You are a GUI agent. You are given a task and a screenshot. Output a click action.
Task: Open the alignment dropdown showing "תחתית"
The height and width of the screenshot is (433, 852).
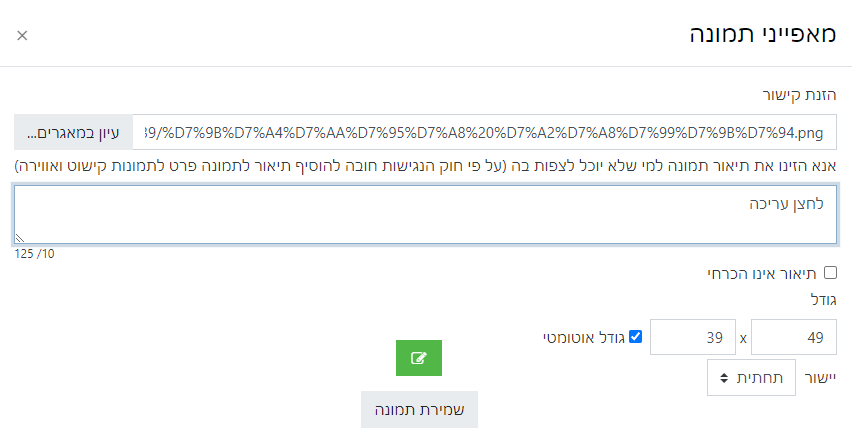click(752, 378)
